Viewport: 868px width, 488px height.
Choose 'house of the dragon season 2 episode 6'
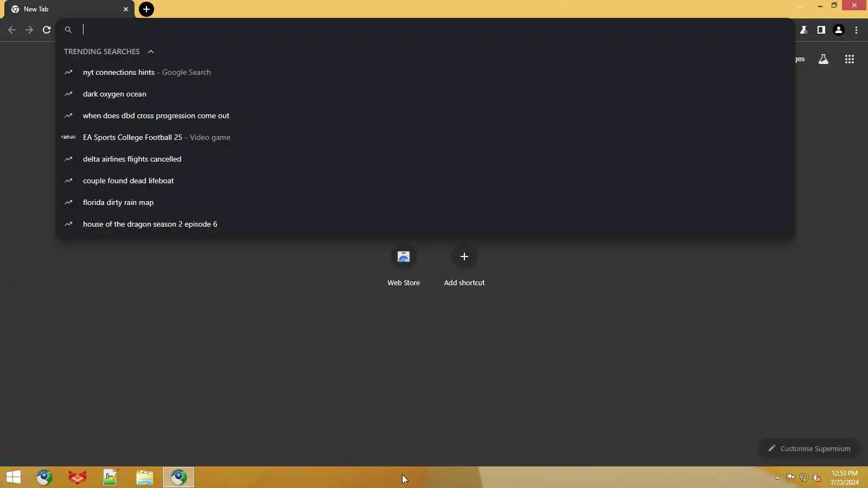(425, 224)
